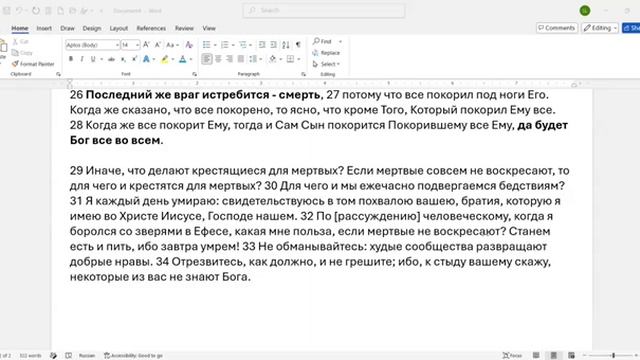The image size is (640, 360).
Task: Open the Design tab
Action: (91, 28)
